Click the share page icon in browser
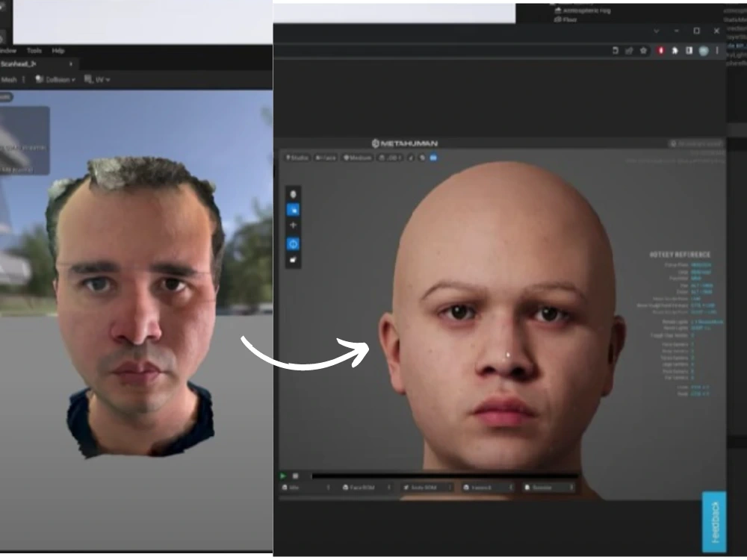This screenshot has width=747, height=560. point(629,51)
